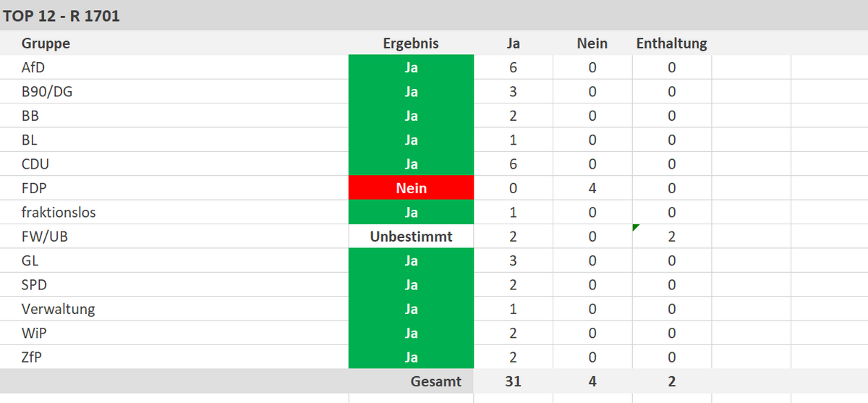Select the Gesamt label cell
Screen dimensions: 868x403
click(x=435, y=381)
